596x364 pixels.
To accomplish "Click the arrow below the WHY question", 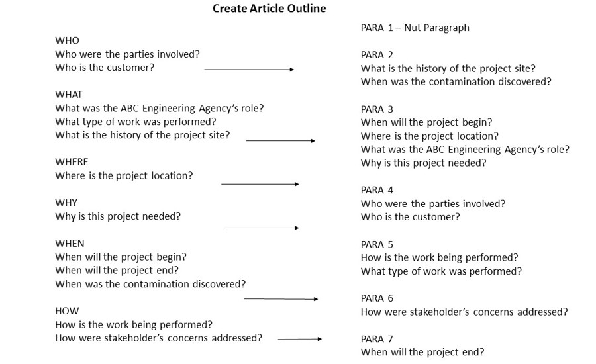I will [x=262, y=228].
